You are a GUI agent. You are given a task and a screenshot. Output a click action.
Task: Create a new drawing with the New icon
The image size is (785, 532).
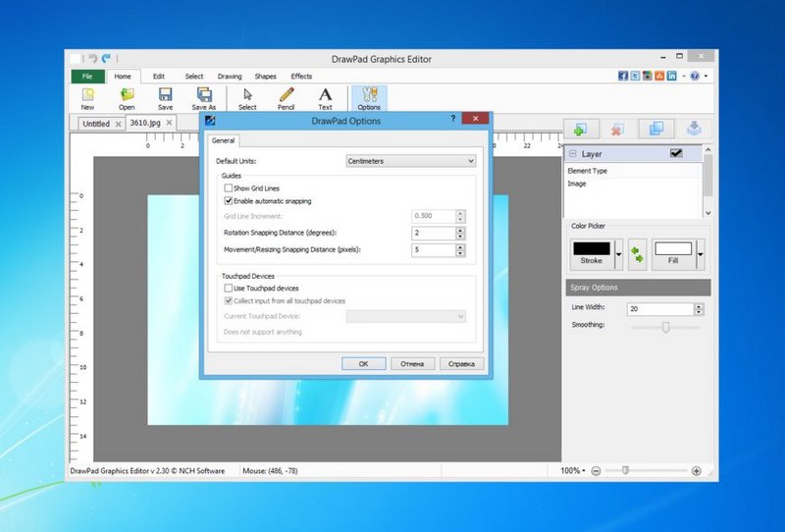(x=87, y=98)
